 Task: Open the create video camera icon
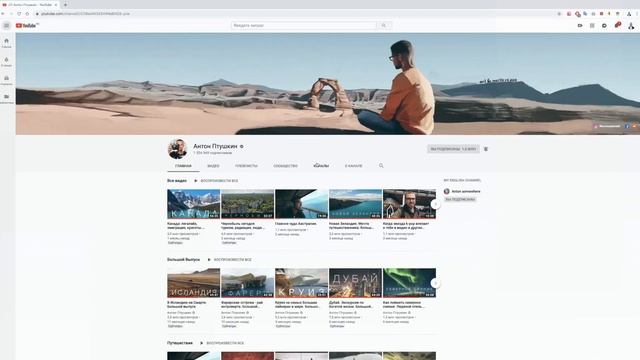[580, 25]
